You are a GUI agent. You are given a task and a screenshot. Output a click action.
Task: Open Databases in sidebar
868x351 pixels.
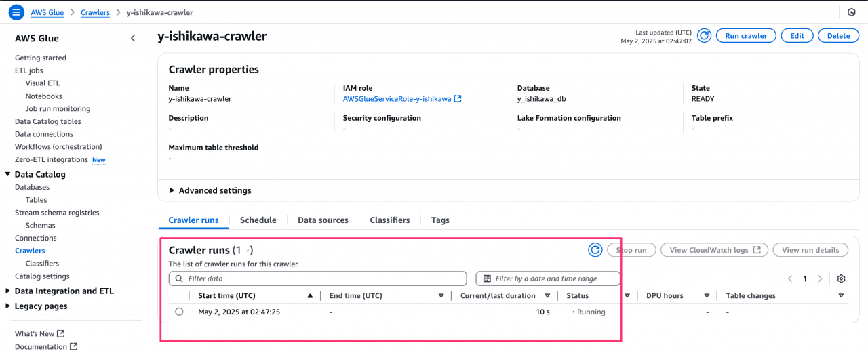(x=33, y=187)
